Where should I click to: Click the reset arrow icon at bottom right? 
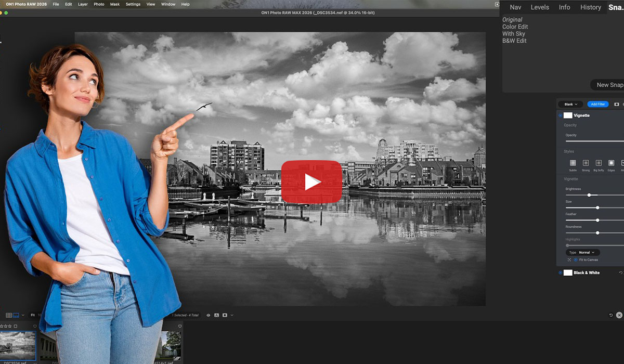point(611,315)
